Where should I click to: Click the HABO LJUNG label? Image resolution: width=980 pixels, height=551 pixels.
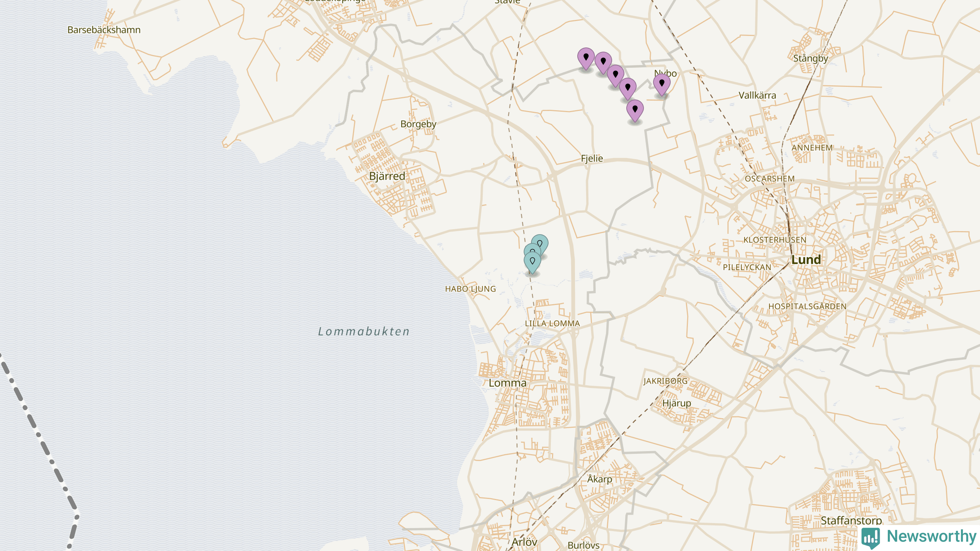[470, 289]
